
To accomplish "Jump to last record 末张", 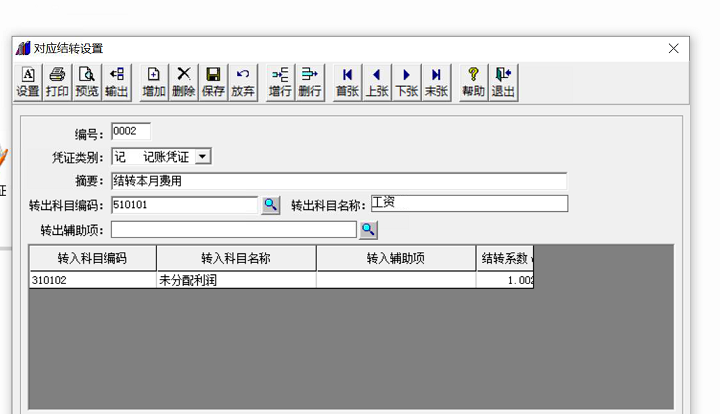I will pos(436,82).
